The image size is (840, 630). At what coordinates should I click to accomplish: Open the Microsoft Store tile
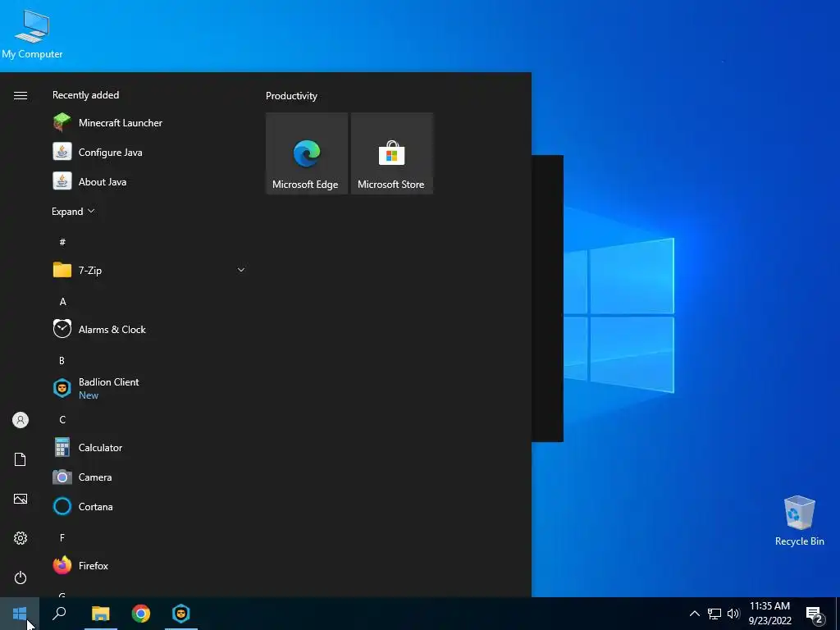[x=391, y=153]
